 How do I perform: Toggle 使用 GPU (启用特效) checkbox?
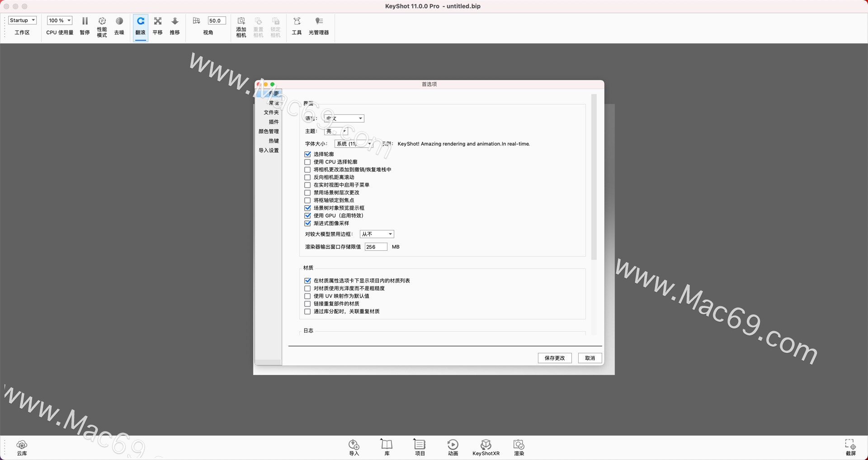tap(308, 216)
